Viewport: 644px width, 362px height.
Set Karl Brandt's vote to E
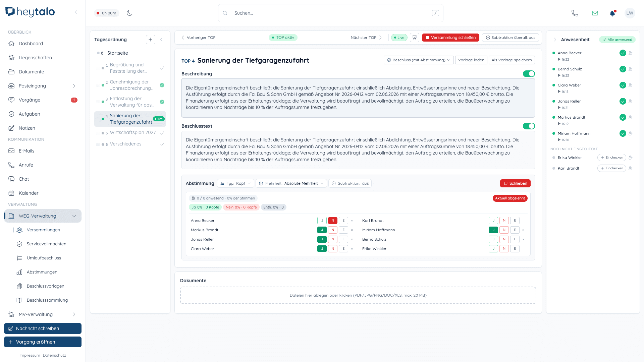(x=515, y=221)
